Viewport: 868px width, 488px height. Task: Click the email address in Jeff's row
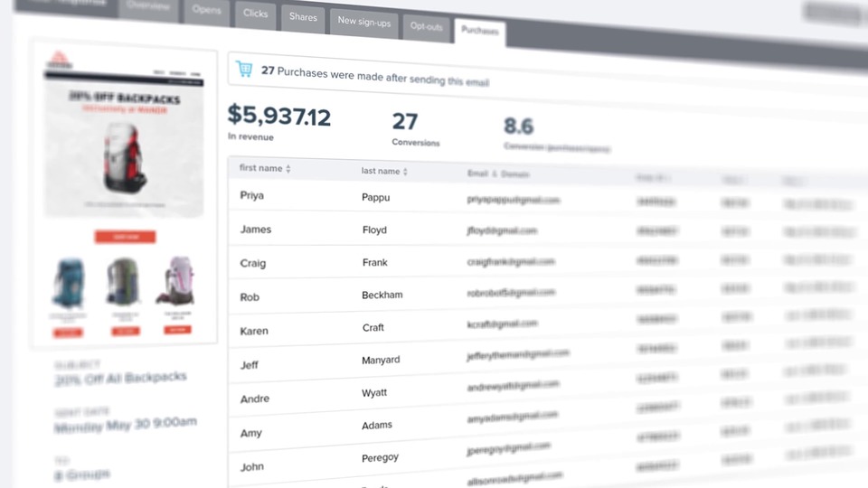(x=518, y=354)
